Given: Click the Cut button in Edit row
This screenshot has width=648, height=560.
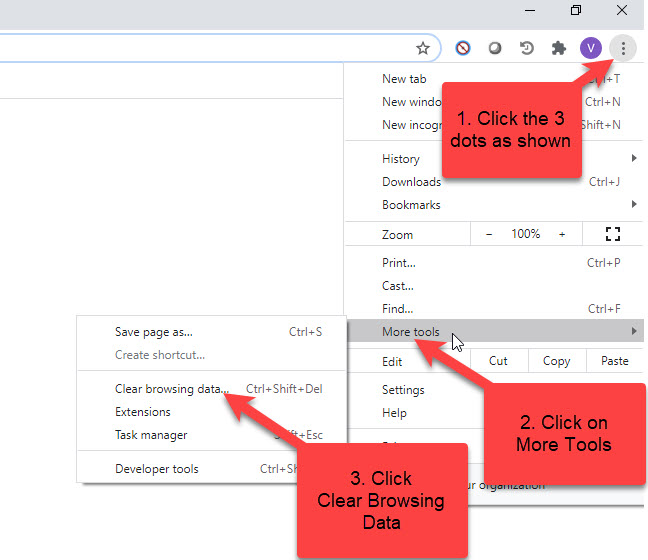Looking at the screenshot, I should tap(498, 361).
